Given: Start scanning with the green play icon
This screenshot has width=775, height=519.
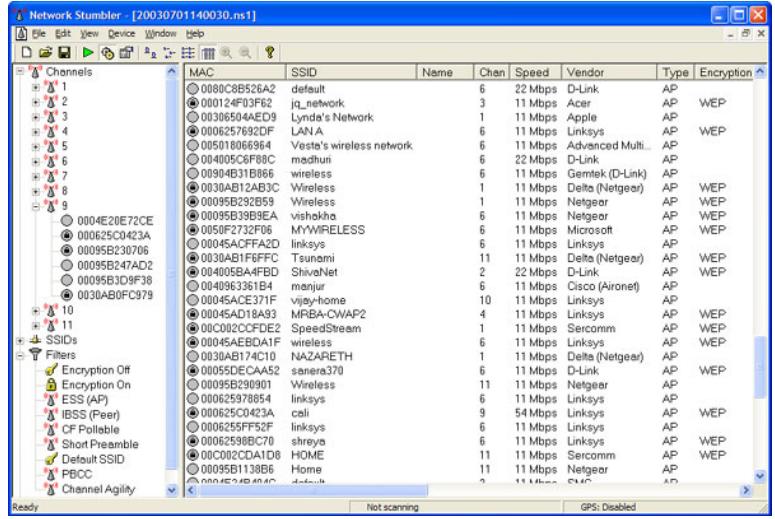Looking at the screenshot, I should click(x=88, y=52).
